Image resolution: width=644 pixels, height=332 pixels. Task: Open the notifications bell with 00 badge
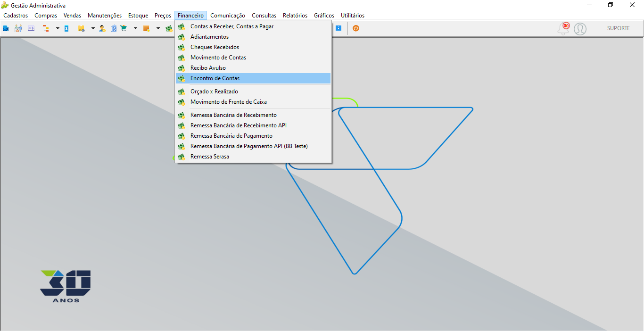563,28
